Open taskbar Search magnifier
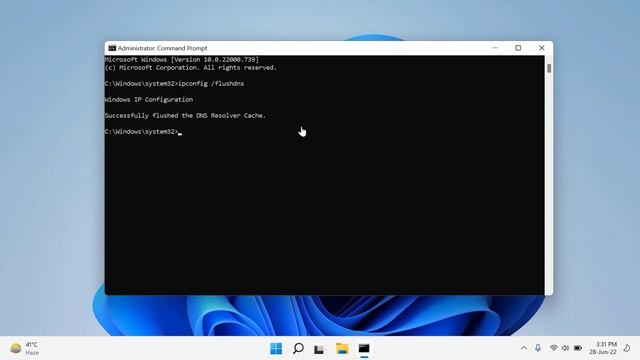Screen dimensions: 640x360 pyautogui.click(x=298, y=349)
